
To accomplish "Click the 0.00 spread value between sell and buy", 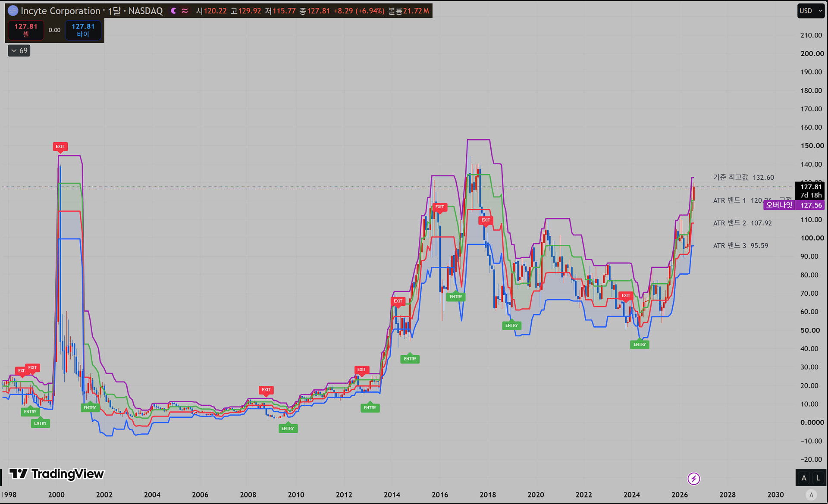I will tap(54, 30).
